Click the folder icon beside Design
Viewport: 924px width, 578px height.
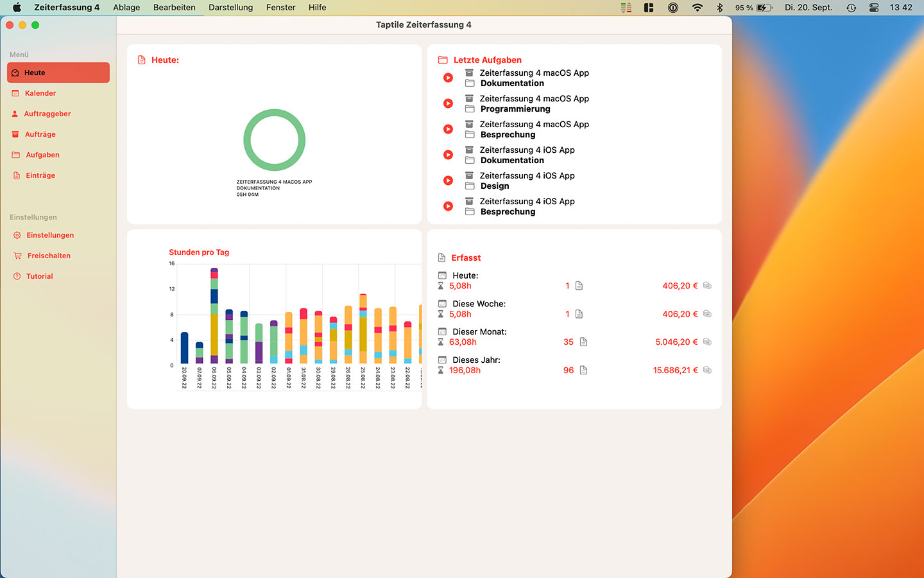(x=470, y=186)
